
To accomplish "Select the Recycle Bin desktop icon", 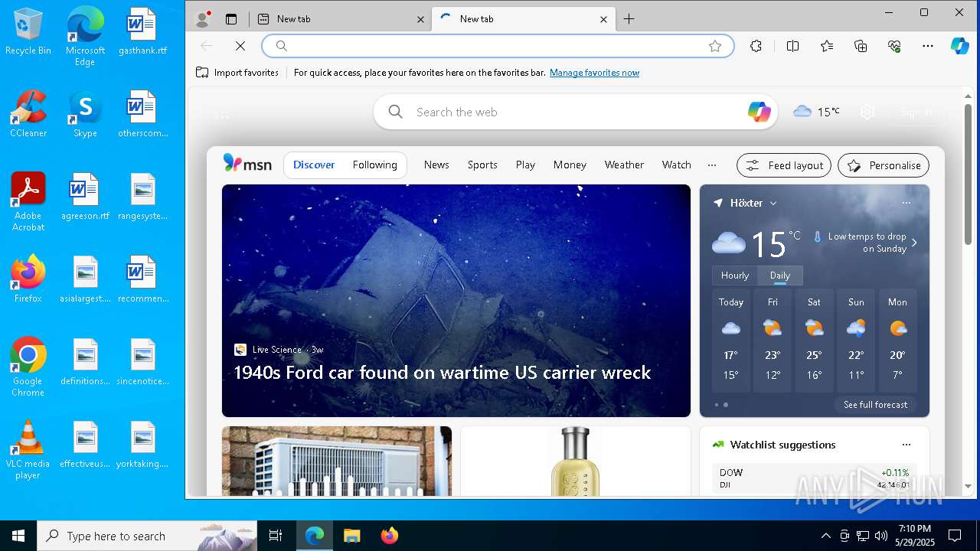I will coord(28,31).
